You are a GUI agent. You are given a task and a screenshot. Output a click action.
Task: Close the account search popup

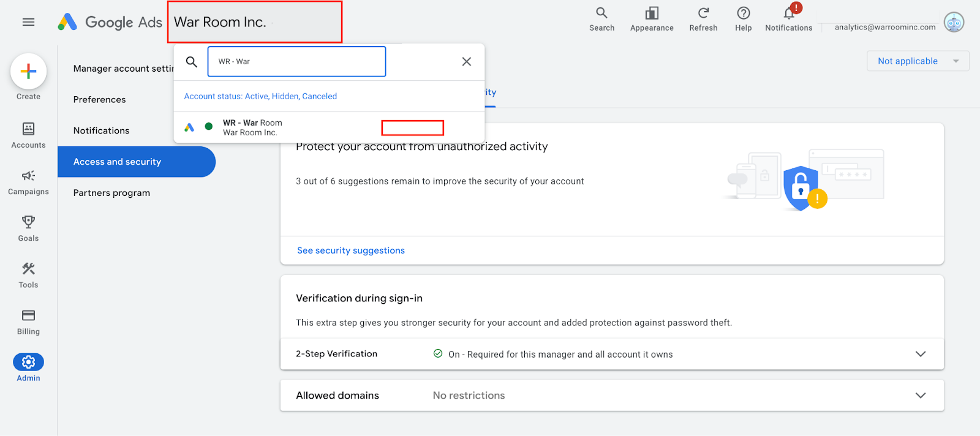pyautogui.click(x=467, y=62)
